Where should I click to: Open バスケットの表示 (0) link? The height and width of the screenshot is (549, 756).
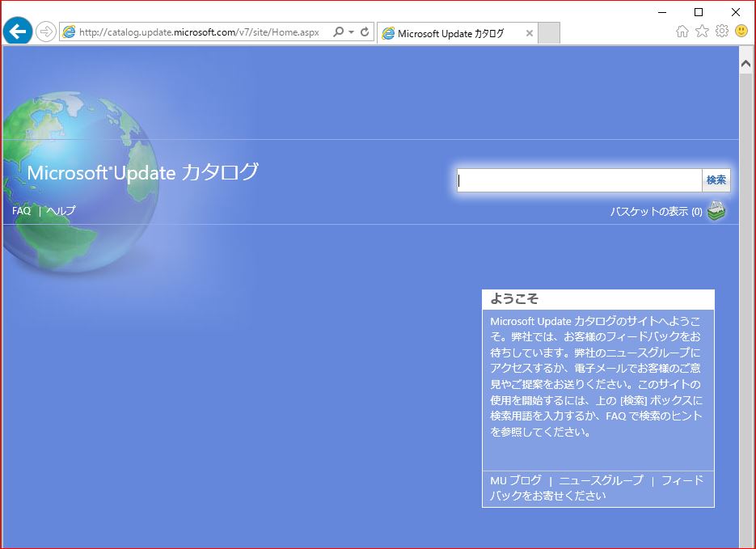coord(657,212)
